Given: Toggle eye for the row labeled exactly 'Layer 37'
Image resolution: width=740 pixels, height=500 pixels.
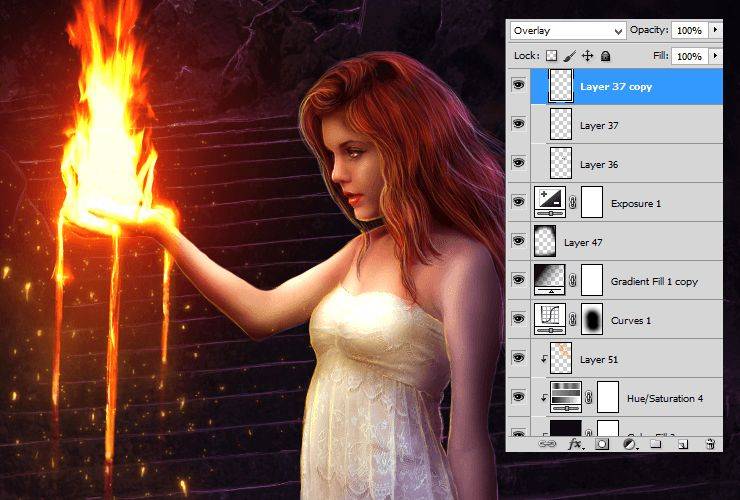Looking at the screenshot, I should (518, 124).
